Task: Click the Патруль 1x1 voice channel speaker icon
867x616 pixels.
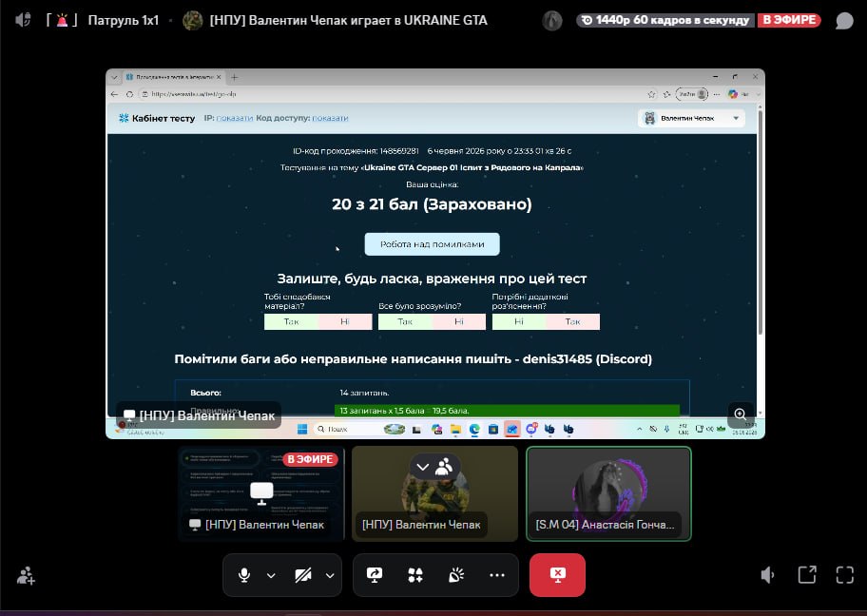Action: tap(23, 21)
